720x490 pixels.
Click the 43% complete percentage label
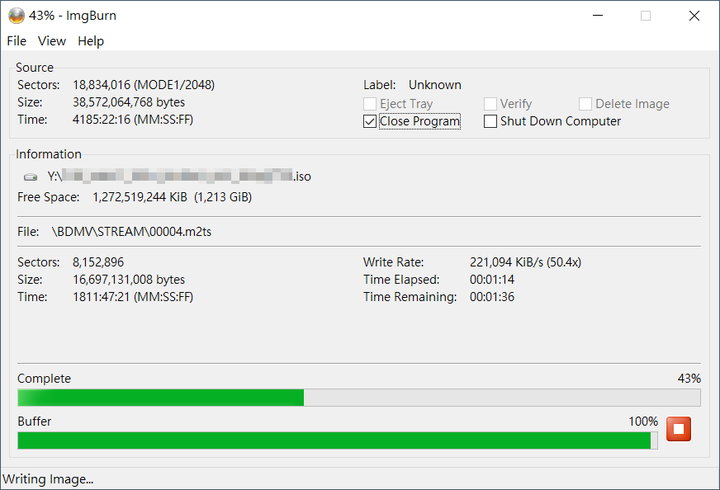tap(689, 378)
